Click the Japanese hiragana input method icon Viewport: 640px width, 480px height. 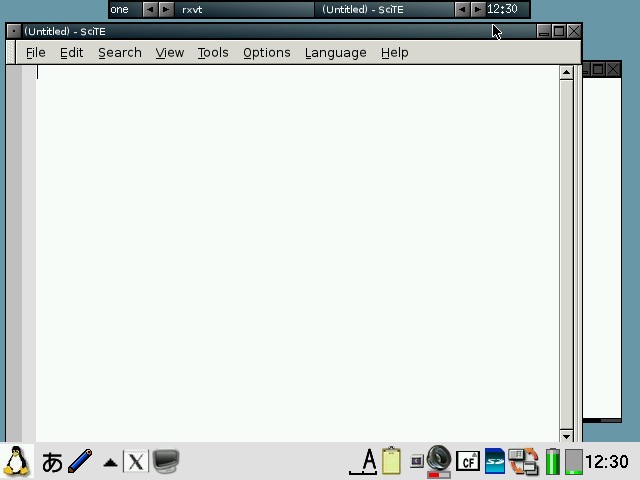coord(52,461)
